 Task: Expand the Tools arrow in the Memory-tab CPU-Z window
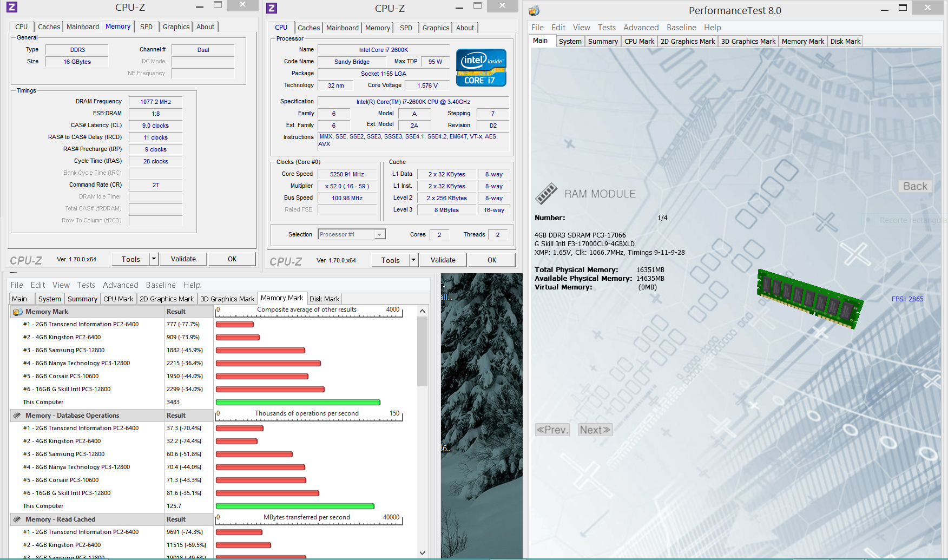[x=154, y=259]
